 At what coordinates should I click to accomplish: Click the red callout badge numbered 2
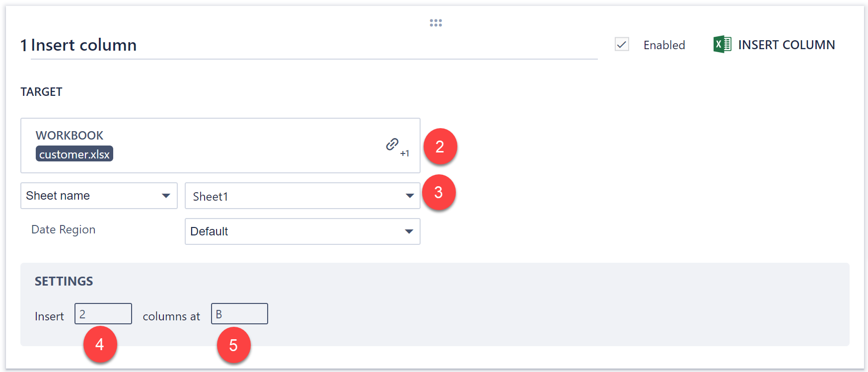440,147
